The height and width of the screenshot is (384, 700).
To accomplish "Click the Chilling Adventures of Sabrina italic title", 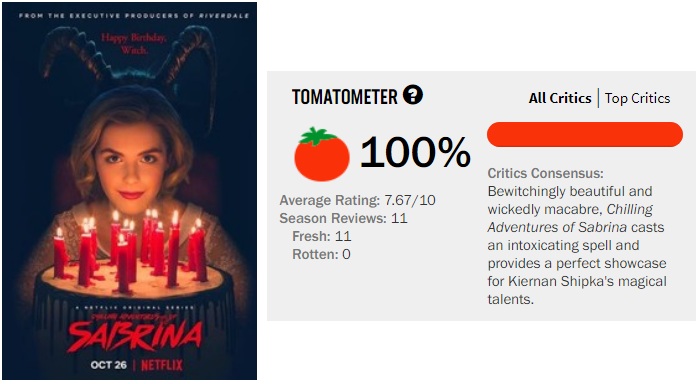I will (x=570, y=218).
